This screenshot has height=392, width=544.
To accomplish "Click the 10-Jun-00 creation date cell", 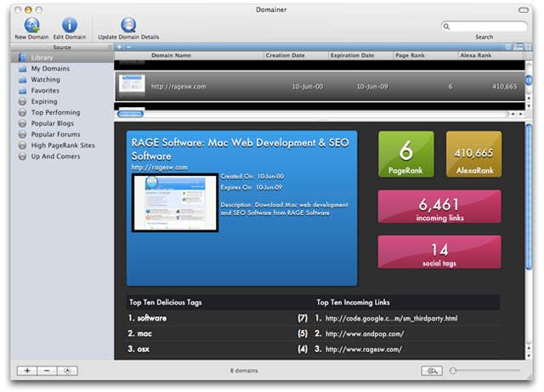I will [x=308, y=87].
